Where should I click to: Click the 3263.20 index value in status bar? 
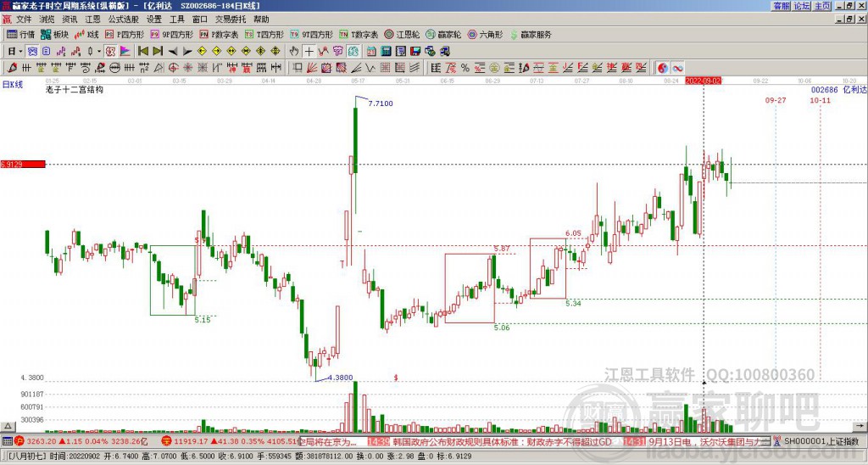(x=41, y=442)
